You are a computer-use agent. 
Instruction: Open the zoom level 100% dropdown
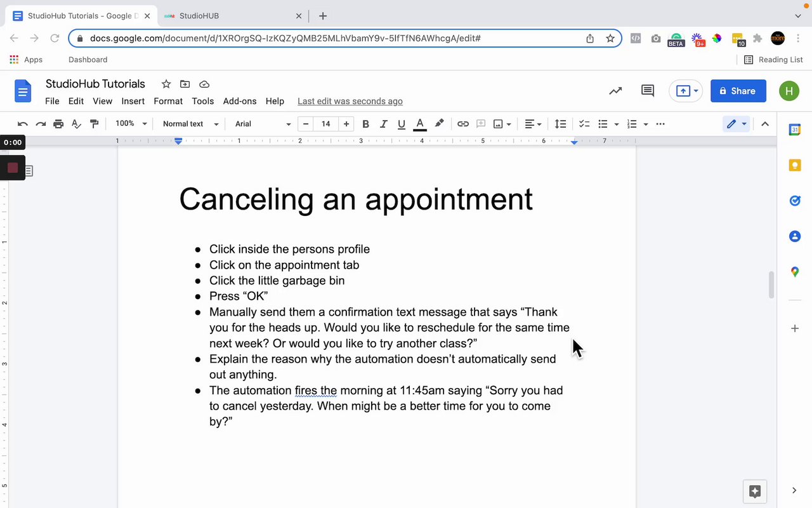(x=131, y=124)
